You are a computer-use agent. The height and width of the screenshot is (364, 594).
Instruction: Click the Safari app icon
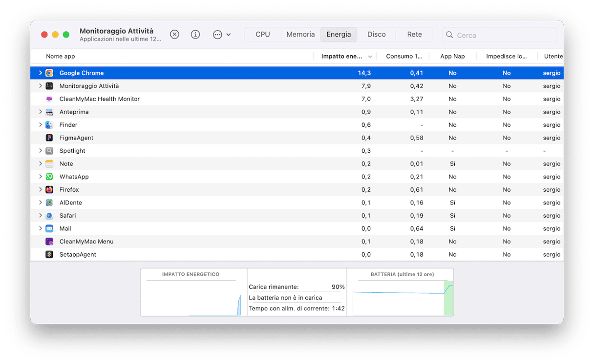tap(49, 216)
